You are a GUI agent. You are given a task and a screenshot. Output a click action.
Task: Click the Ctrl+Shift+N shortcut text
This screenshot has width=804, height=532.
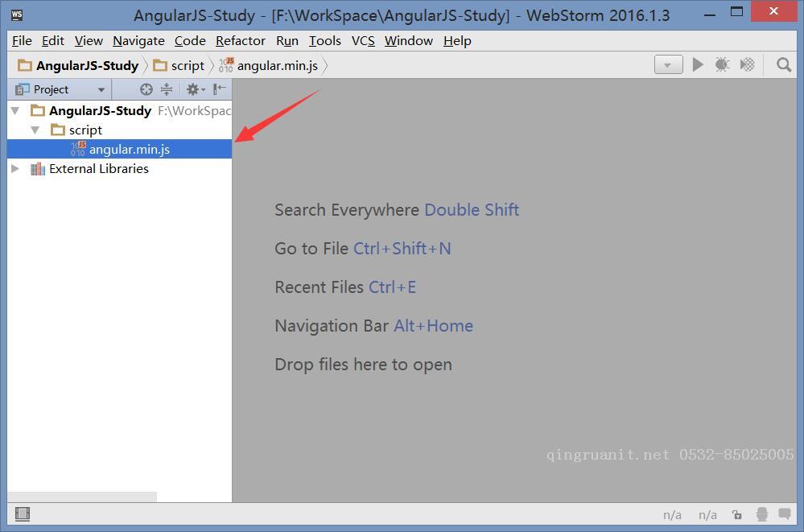tap(402, 249)
